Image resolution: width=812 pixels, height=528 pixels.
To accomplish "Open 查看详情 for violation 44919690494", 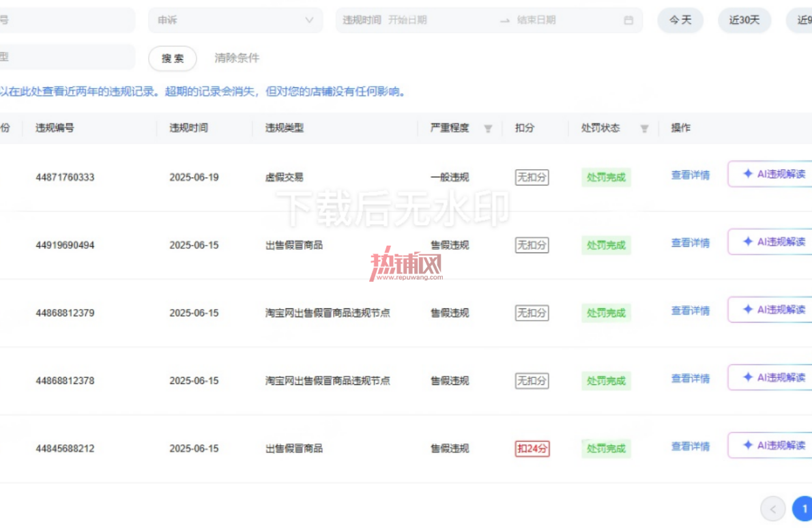I will click(x=691, y=243).
